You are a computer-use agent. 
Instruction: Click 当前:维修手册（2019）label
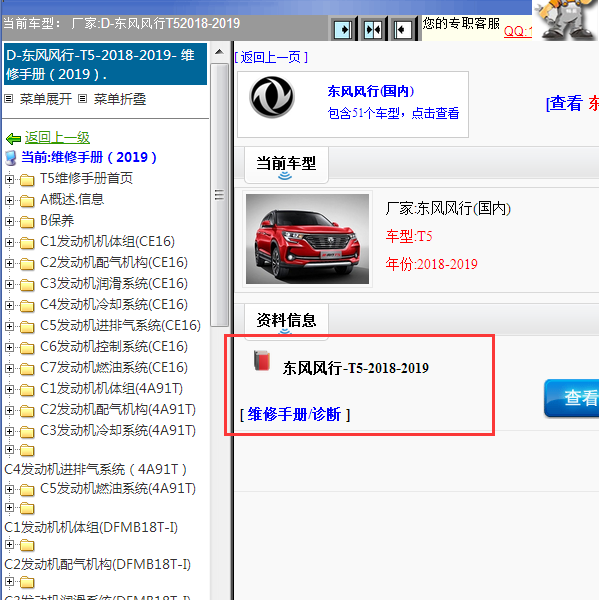[x=89, y=157]
